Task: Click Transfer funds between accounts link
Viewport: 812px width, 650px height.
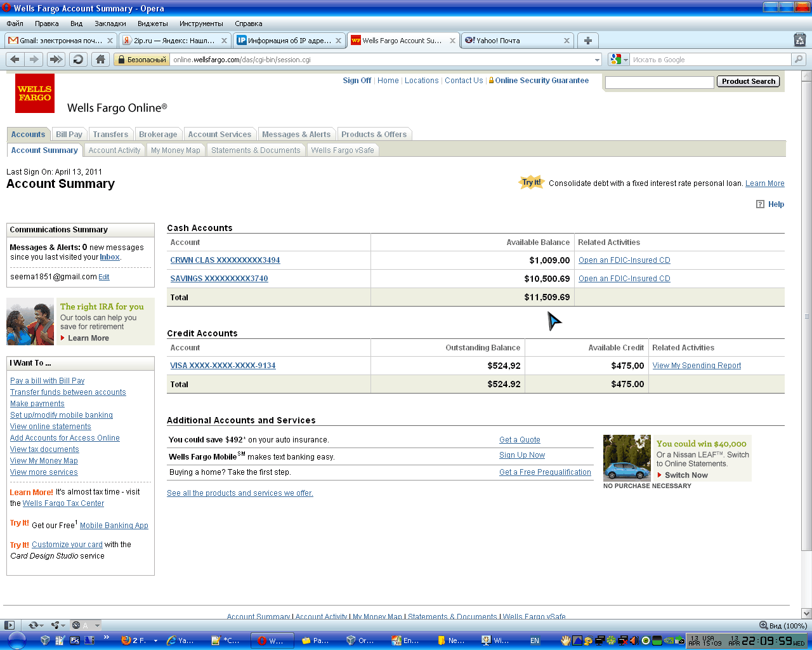Action: (x=68, y=392)
